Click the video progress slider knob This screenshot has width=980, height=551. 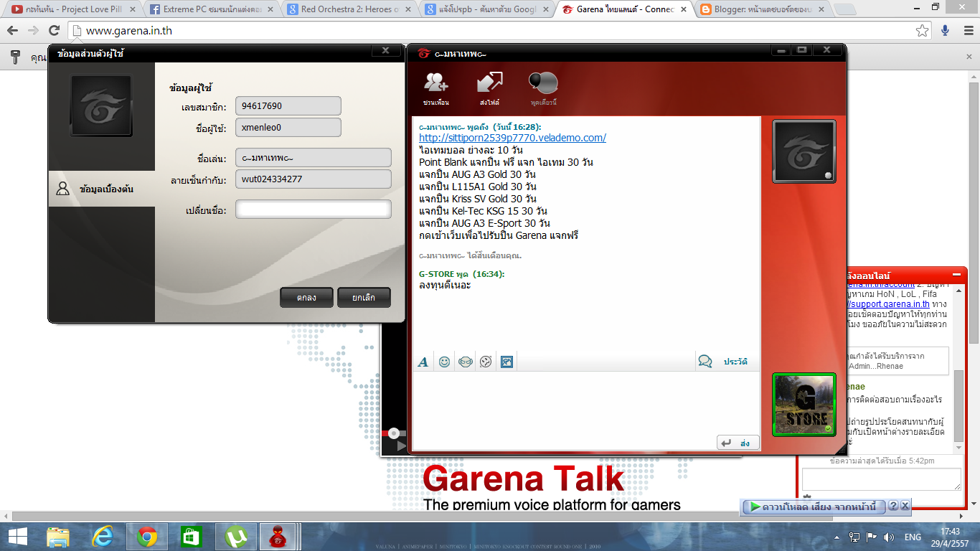[394, 433]
